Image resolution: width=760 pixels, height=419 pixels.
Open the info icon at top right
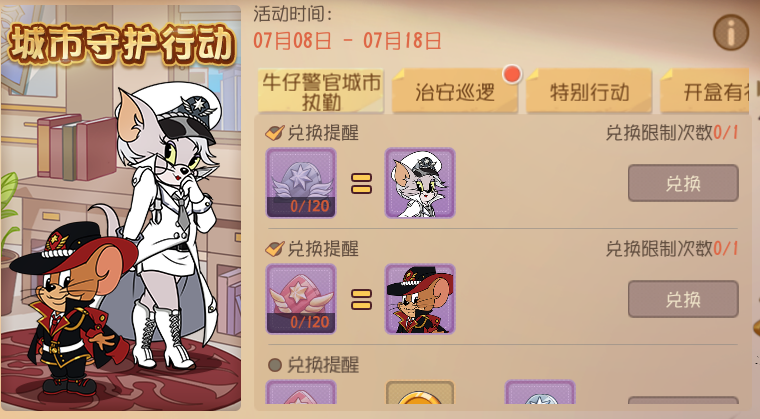[731, 32]
